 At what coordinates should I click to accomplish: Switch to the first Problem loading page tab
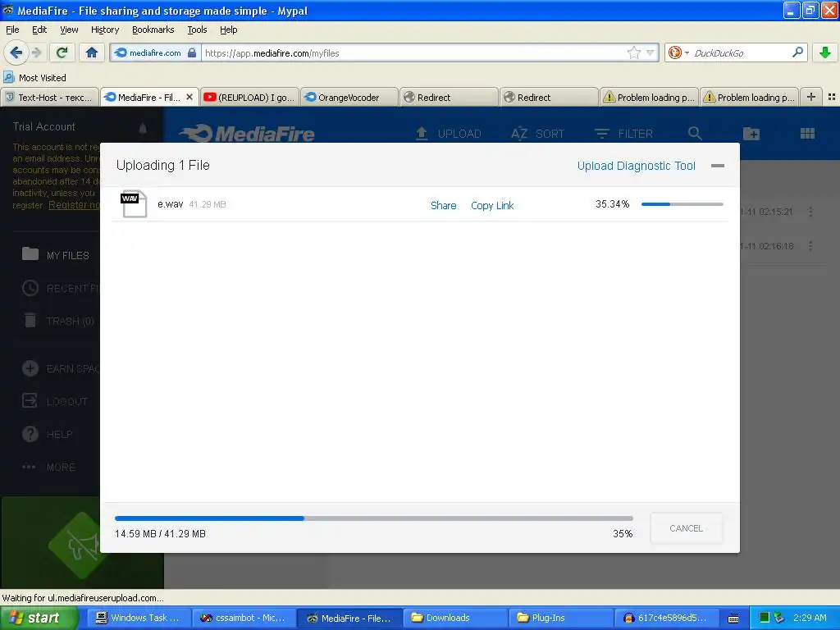pos(650,97)
